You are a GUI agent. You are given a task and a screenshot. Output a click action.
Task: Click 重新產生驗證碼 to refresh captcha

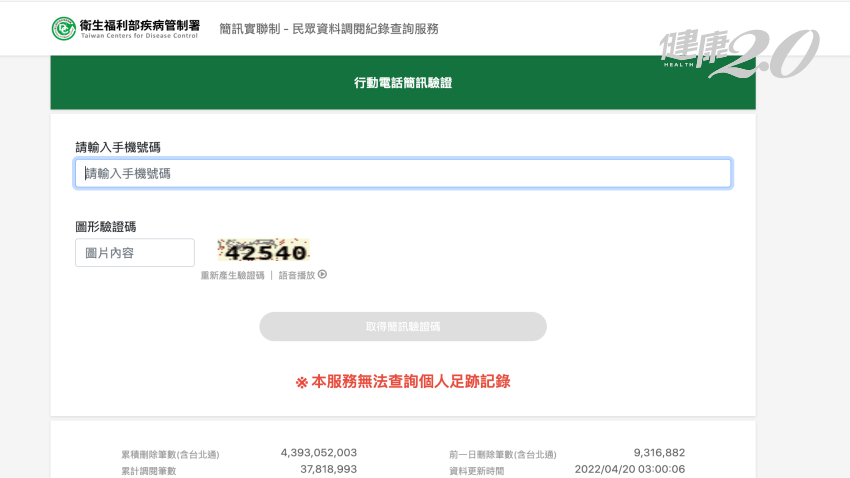tap(232, 275)
